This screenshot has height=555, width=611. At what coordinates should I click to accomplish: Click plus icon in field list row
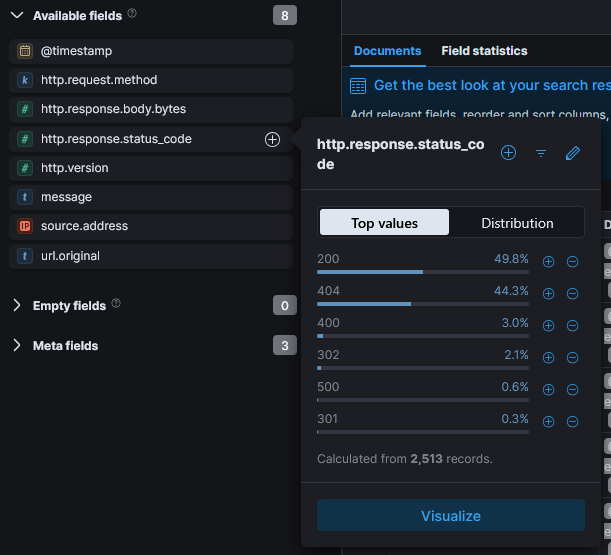(272, 139)
